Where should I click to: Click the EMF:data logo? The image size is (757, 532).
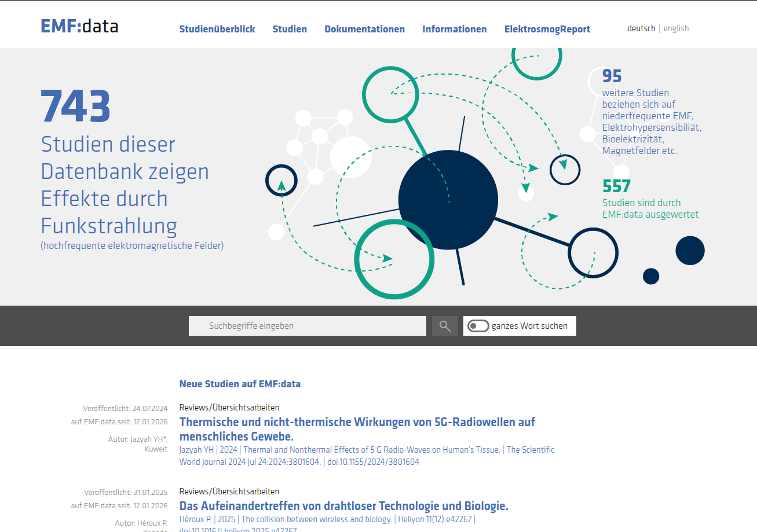pos(79,26)
